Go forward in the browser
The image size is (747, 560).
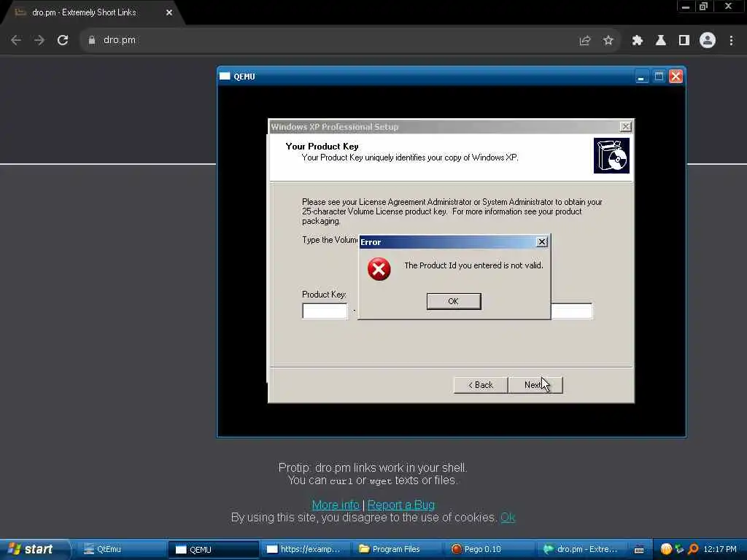[39, 40]
